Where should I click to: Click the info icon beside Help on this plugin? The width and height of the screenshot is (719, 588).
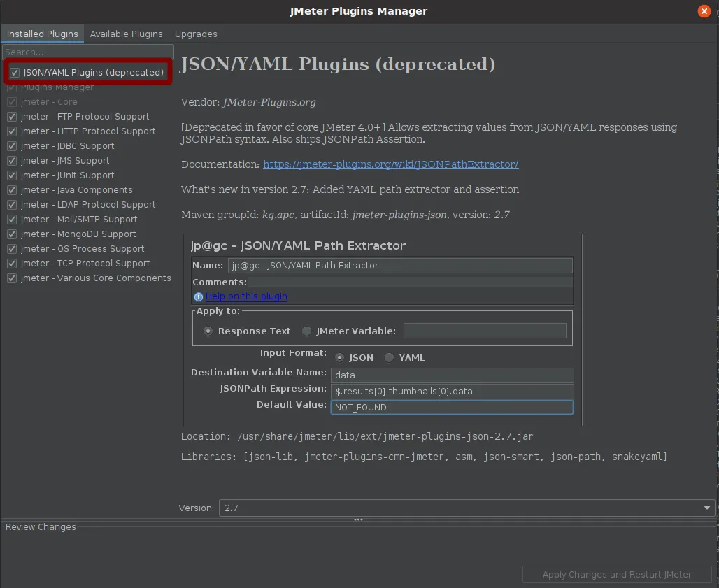198,297
